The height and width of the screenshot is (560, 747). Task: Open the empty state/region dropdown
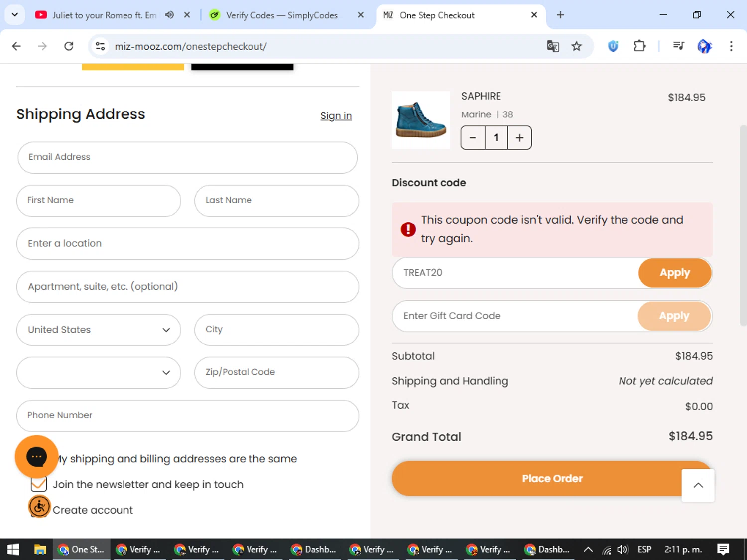99,373
